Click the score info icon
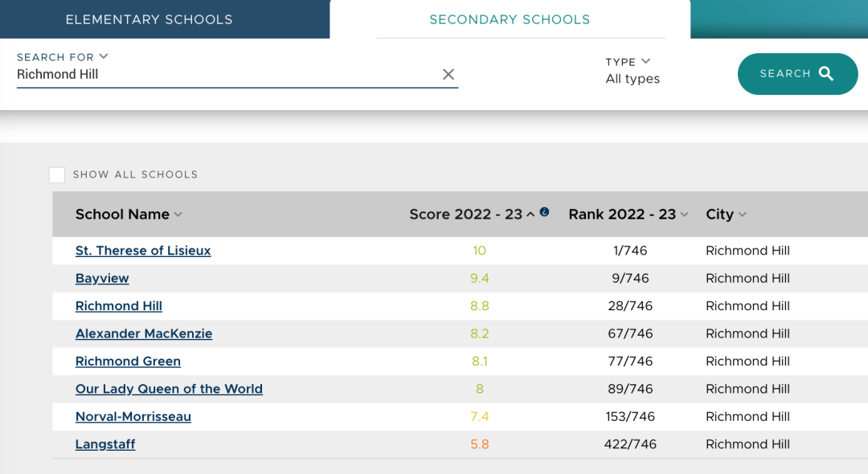The height and width of the screenshot is (474, 868). (x=544, y=212)
